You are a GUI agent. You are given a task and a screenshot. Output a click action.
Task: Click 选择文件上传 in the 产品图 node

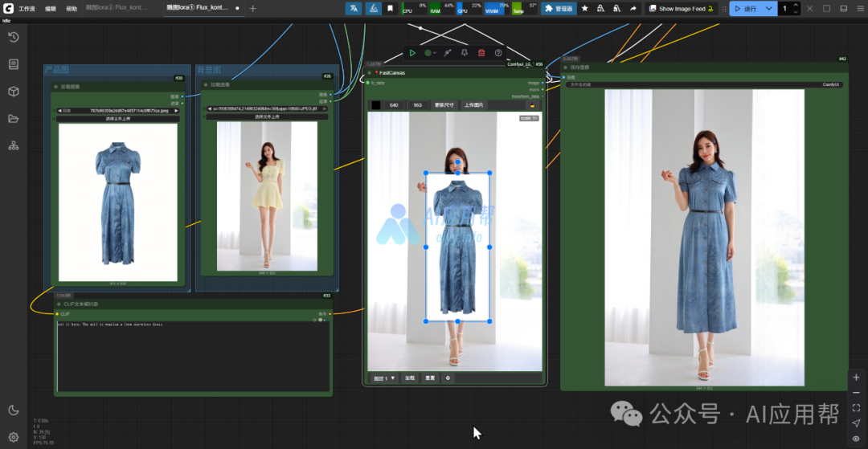tap(117, 118)
